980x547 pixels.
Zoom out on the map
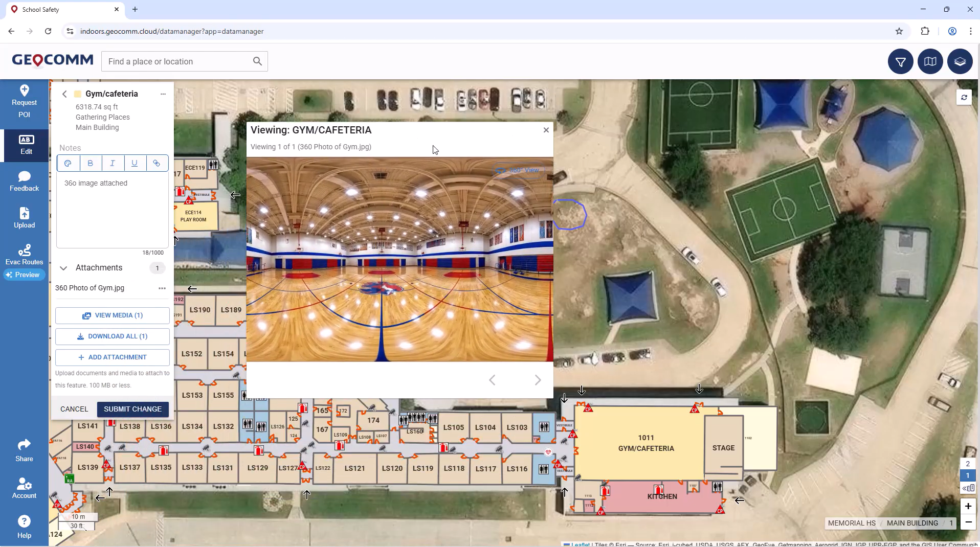pyautogui.click(x=968, y=522)
